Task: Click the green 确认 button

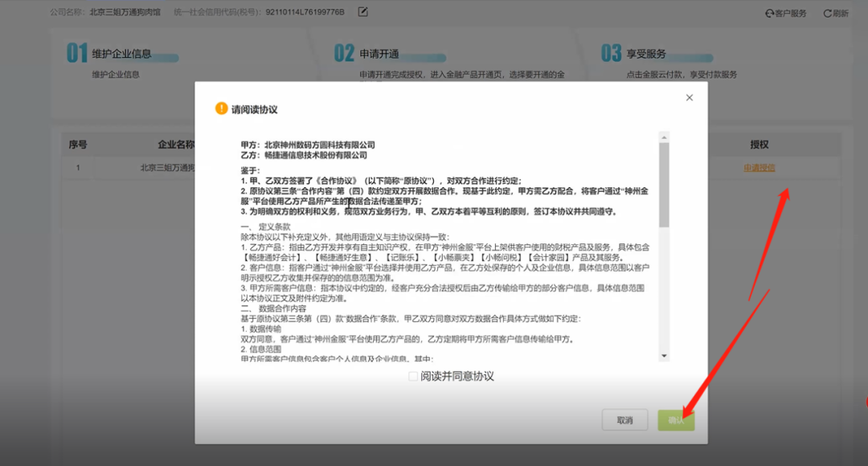Action: (x=675, y=420)
